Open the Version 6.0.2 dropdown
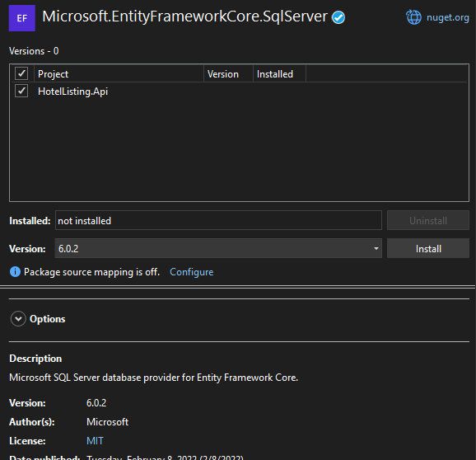This screenshot has height=460, width=476. [218, 248]
